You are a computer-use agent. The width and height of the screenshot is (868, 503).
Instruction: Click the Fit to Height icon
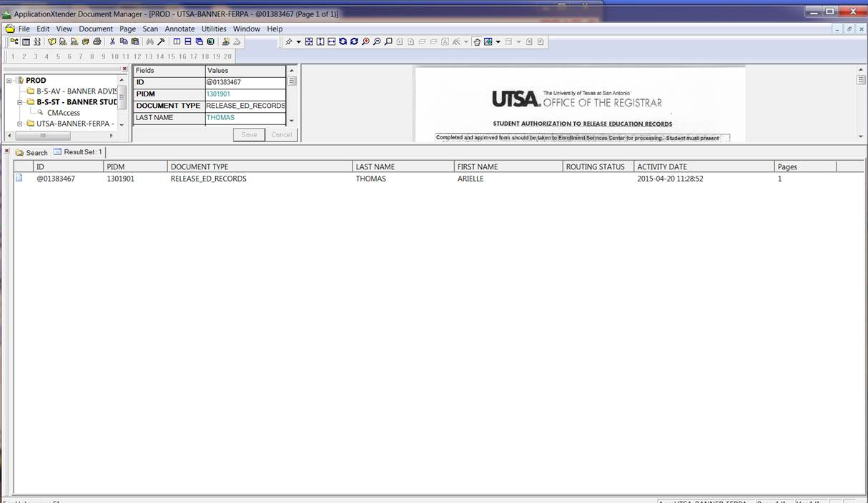coord(320,42)
